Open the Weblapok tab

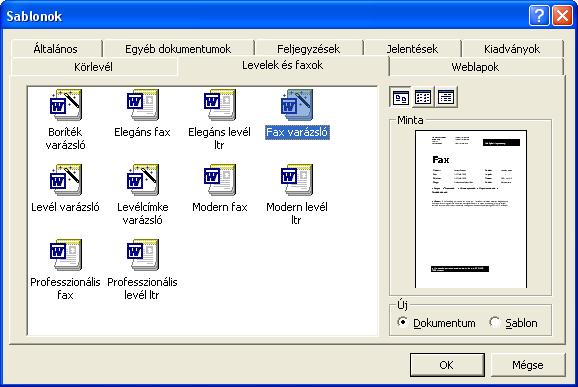tap(476, 67)
